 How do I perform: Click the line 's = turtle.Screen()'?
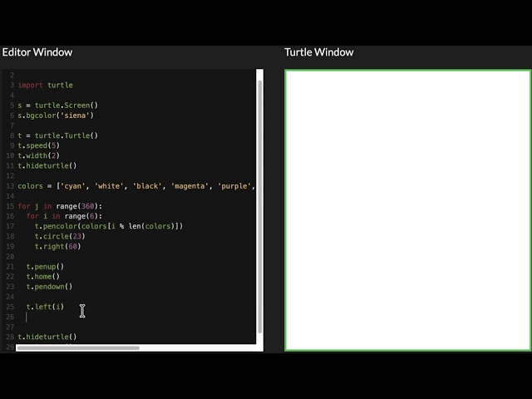tap(57, 106)
